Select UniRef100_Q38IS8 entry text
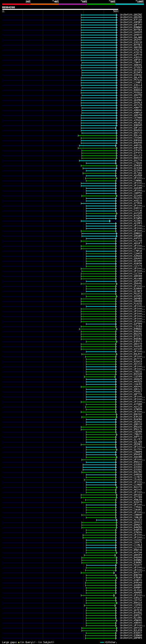This screenshot has width=146, height=644. click(x=131, y=42)
